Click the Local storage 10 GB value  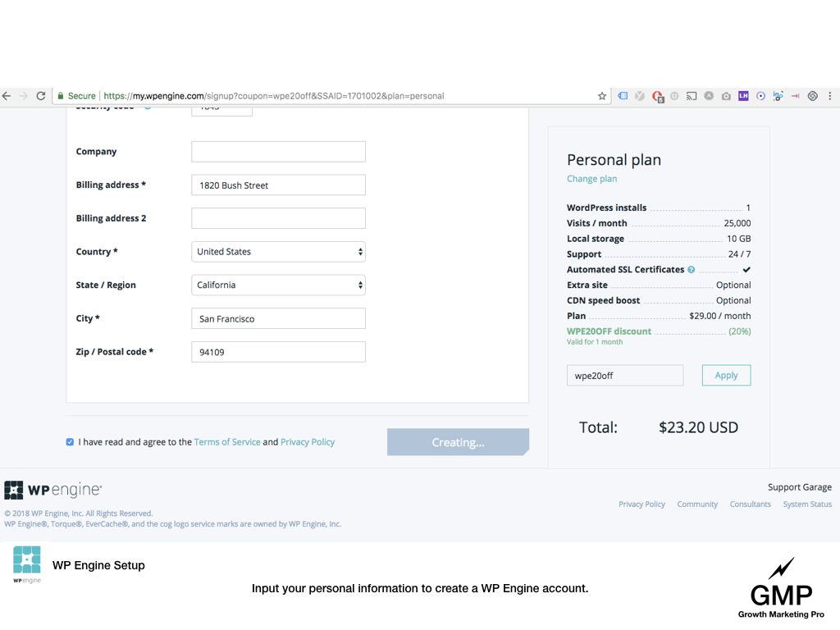[x=739, y=239]
